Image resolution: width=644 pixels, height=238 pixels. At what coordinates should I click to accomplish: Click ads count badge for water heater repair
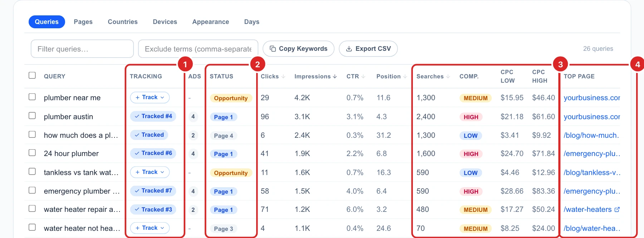tap(193, 210)
